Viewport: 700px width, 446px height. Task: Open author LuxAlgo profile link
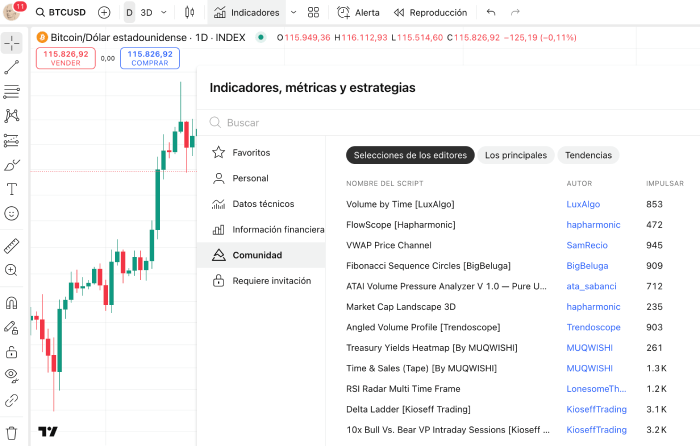click(583, 204)
